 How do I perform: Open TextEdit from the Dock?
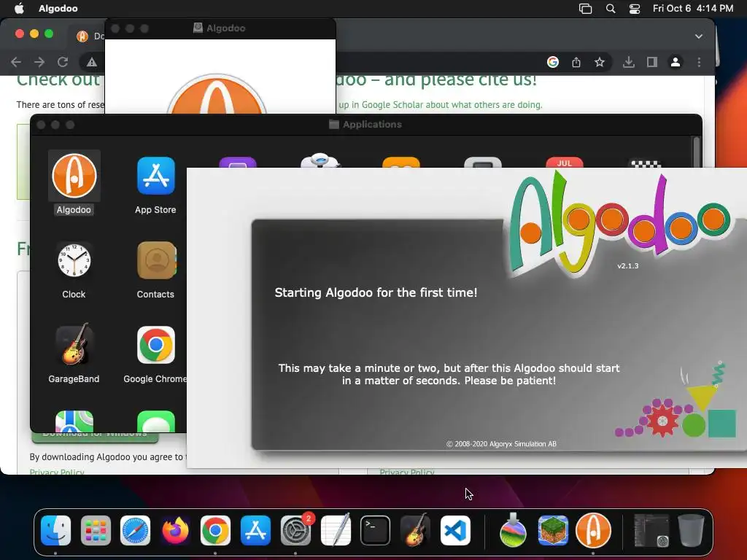(x=336, y=531)
